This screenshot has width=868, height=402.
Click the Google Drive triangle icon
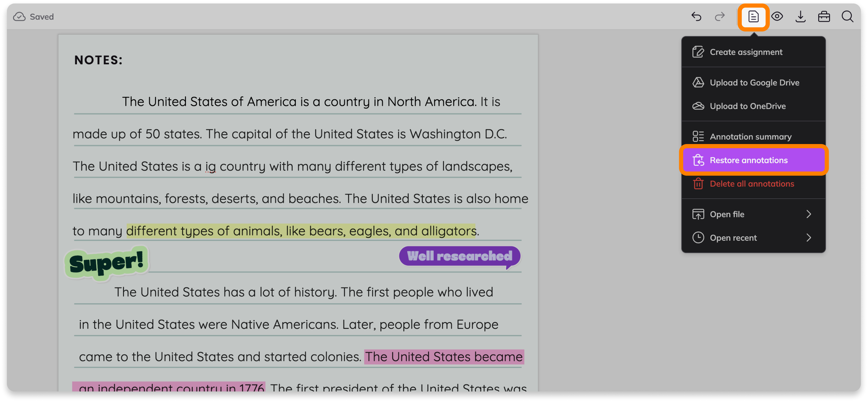[698, 82]
